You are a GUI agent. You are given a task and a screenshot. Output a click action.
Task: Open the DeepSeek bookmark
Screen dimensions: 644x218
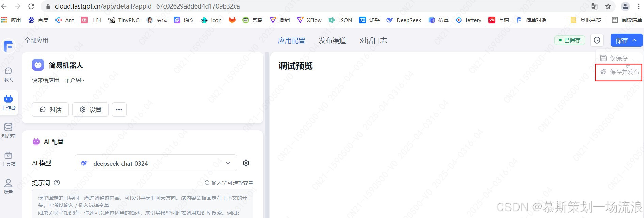(x=404, y=20)
